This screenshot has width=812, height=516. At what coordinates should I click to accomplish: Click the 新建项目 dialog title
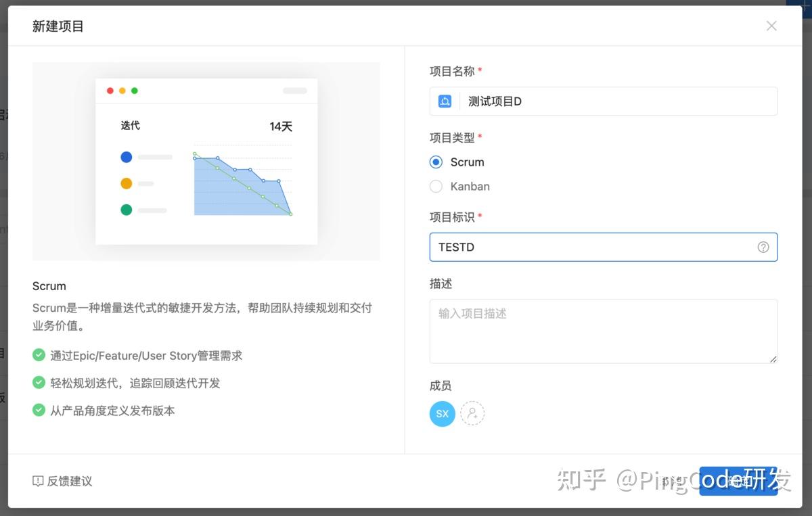pyautogui.click(x=58, y=26)
